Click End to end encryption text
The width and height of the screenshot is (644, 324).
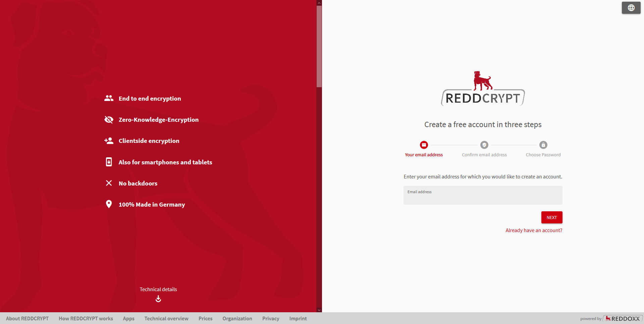tap(150, 99)
